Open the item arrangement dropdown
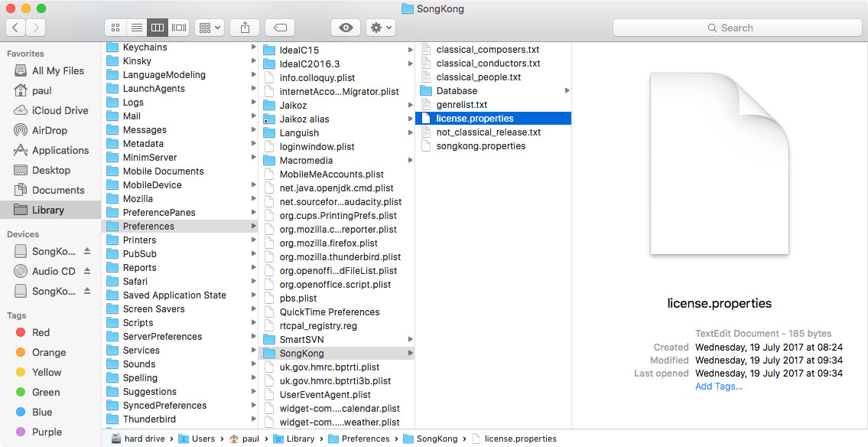 point(210,28)
